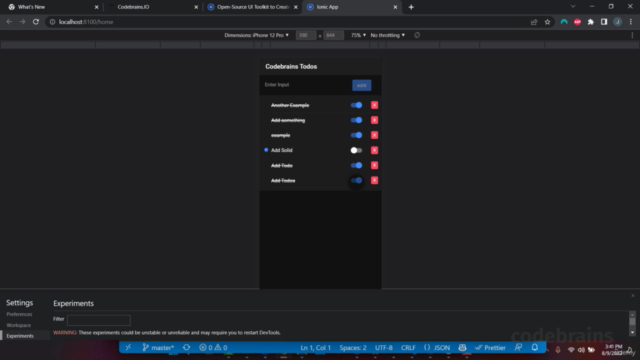Viewport: 640px width, 360px height.
Task: Click Spaces: 2 indentation setting
Action: click(x=353, y=347)
